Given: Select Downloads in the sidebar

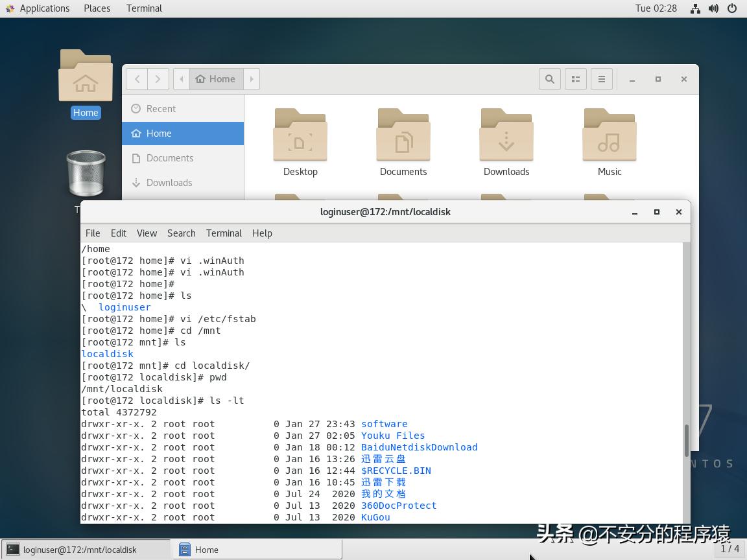Looking at the screenshot, I should [x=169, y=183].
